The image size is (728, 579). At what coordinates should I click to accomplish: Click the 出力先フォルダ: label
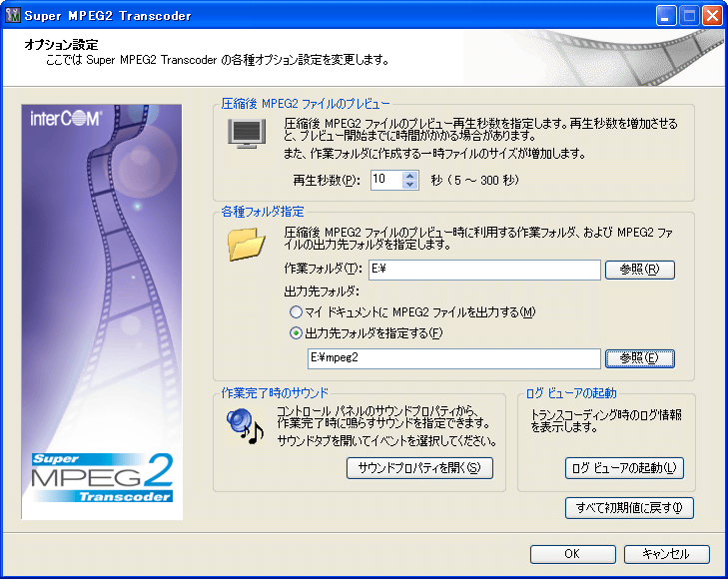322,291
